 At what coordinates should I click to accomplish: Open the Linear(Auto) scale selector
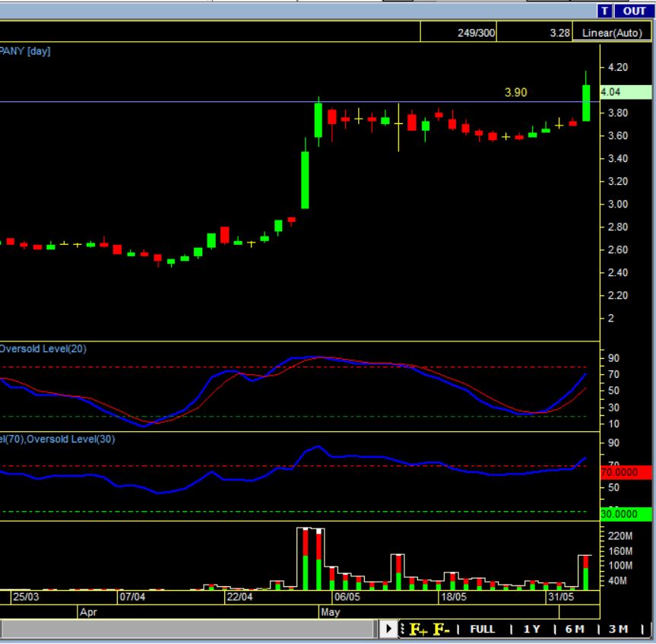(x=612, y=33)
